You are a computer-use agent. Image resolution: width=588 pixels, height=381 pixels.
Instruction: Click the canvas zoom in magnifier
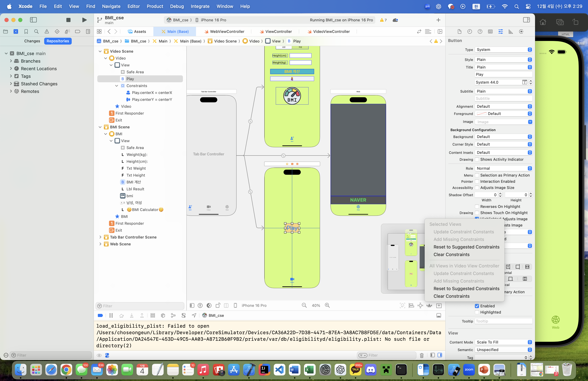tap(327, 305)
